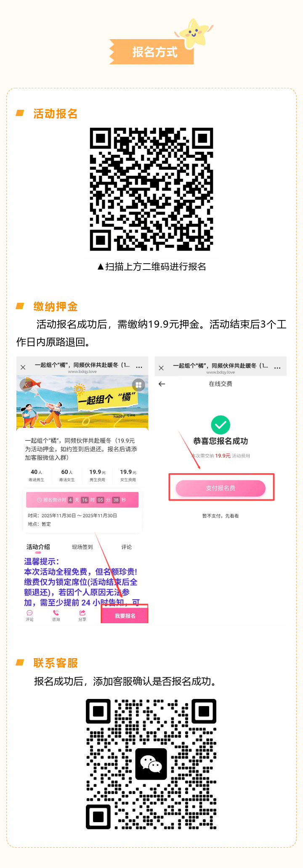Open the grid menu icon on banner

point(138,385)
